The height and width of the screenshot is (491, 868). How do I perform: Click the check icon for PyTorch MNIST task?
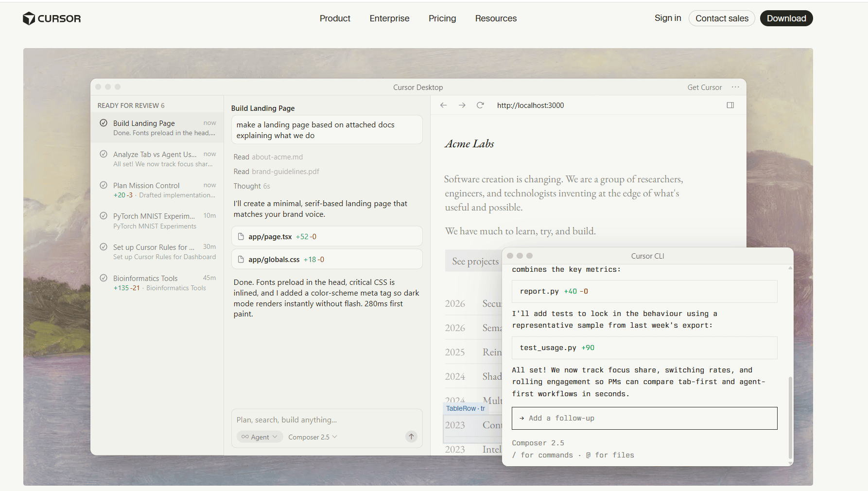coord(104,216)
